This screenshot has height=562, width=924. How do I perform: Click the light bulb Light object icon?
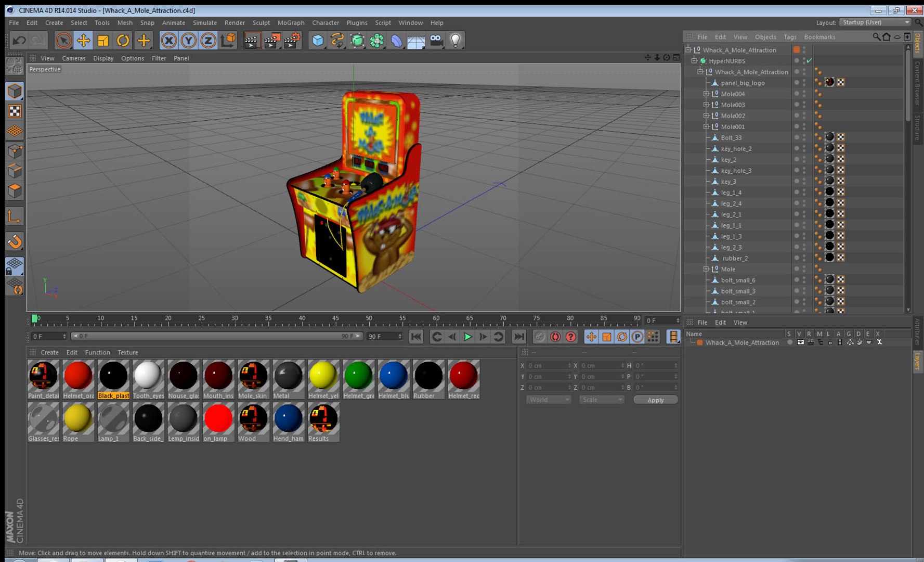click(456, 41)
